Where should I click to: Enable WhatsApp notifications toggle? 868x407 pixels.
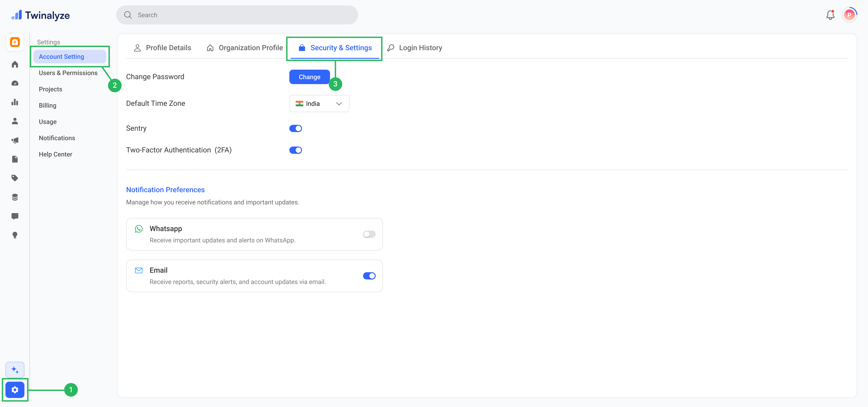pos(369,234)
